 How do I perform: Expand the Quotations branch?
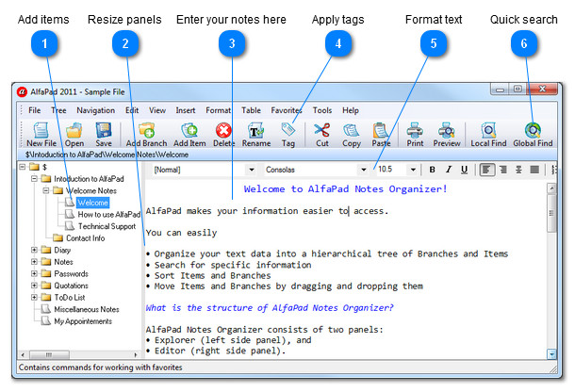click(x=35, y=286)
